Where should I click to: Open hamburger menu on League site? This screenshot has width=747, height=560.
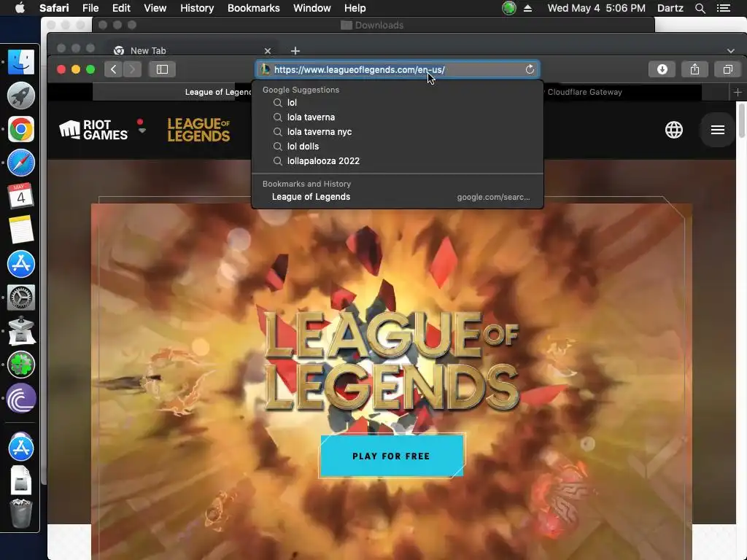pos(718,130)
